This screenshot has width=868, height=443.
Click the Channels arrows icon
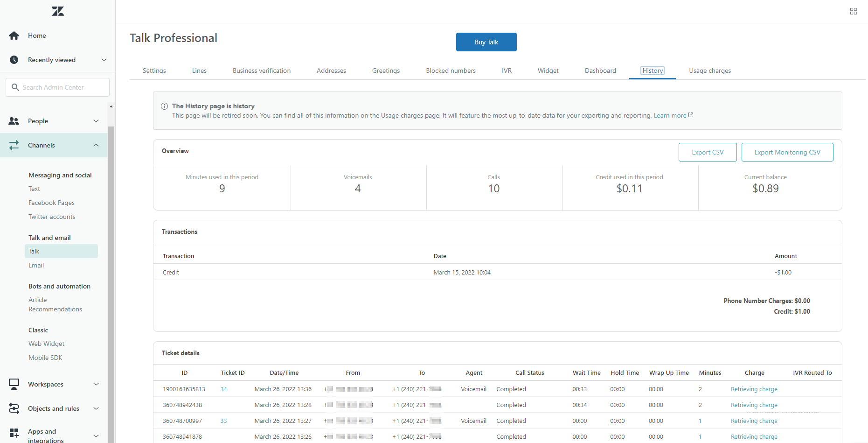pos(14,145)
